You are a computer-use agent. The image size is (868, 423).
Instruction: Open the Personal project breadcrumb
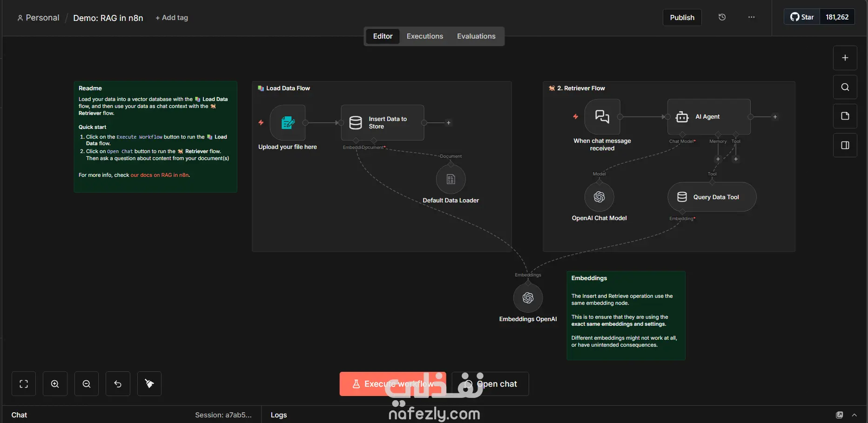tap(38, 18)
